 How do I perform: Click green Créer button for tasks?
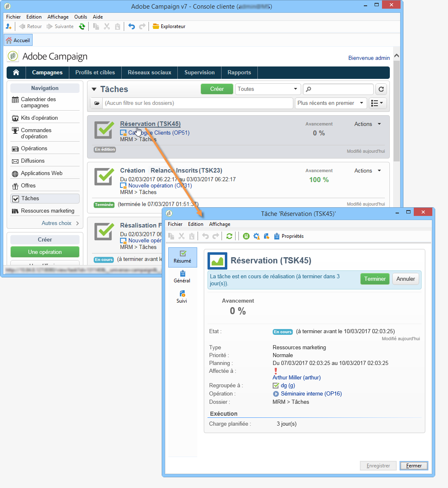click(217, 89)
